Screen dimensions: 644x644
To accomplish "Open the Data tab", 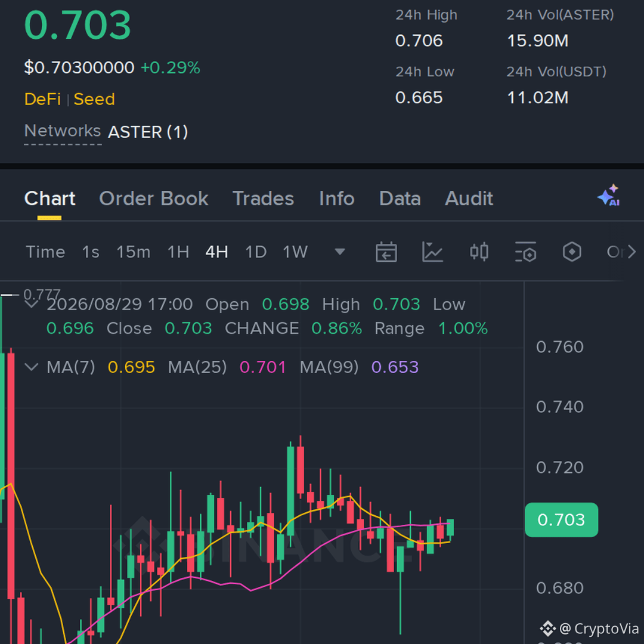I will [x=400, y=199].
